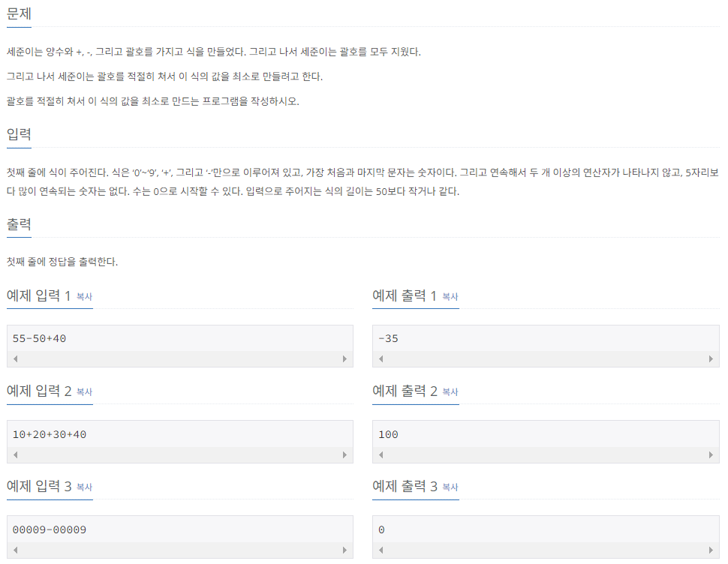Click the 예제 입력 2 heading
This screenshot has height=564, width=728.
[x=39, y=391]
